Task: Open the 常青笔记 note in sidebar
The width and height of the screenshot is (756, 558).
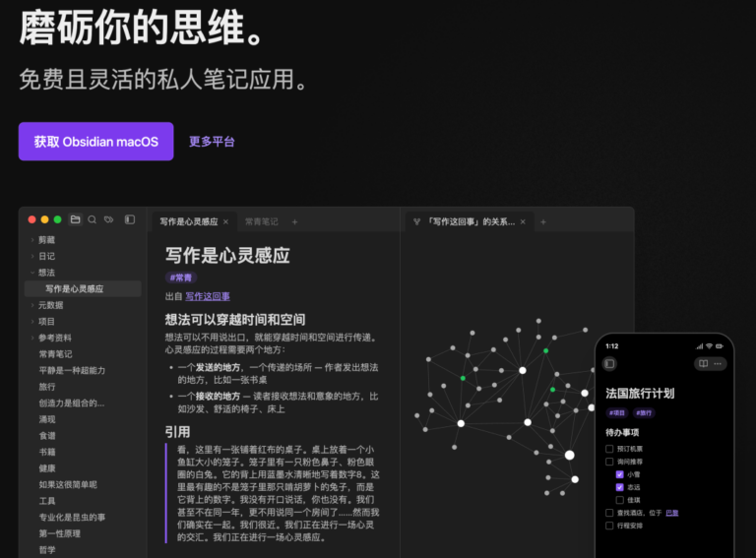Action: click(x=55, y=354)
